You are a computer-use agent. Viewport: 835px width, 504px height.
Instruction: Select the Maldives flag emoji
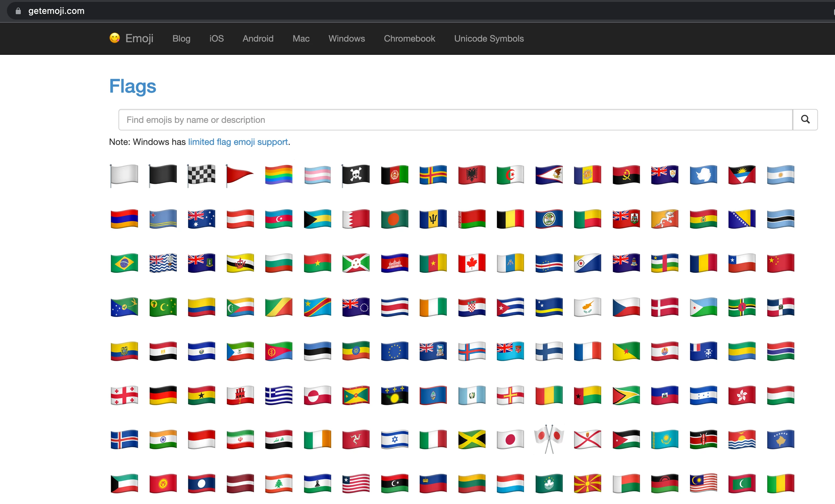742,483
